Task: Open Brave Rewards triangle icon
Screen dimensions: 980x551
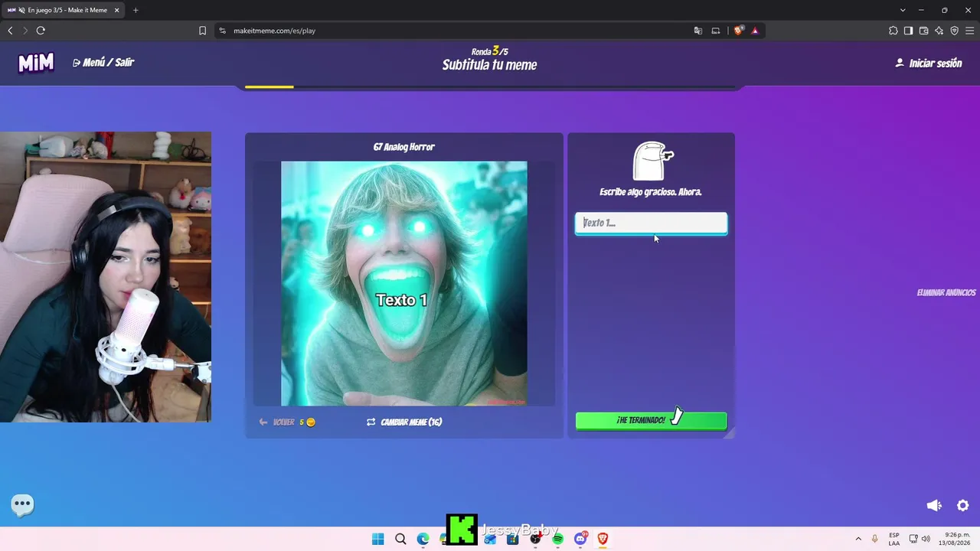Action: point(755,31)
